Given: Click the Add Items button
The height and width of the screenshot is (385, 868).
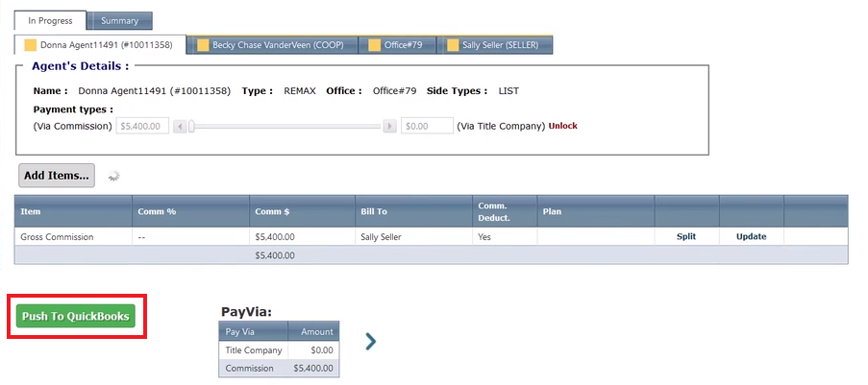Looking at the screenshot, I should click(57, 175).
